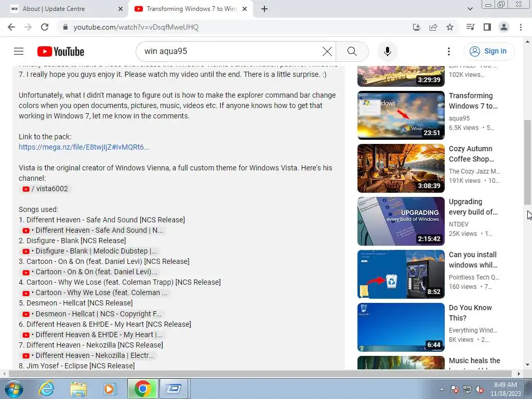Click the install app icon in address bar
This screenshot has width=532, height=399.
(416, 27)
